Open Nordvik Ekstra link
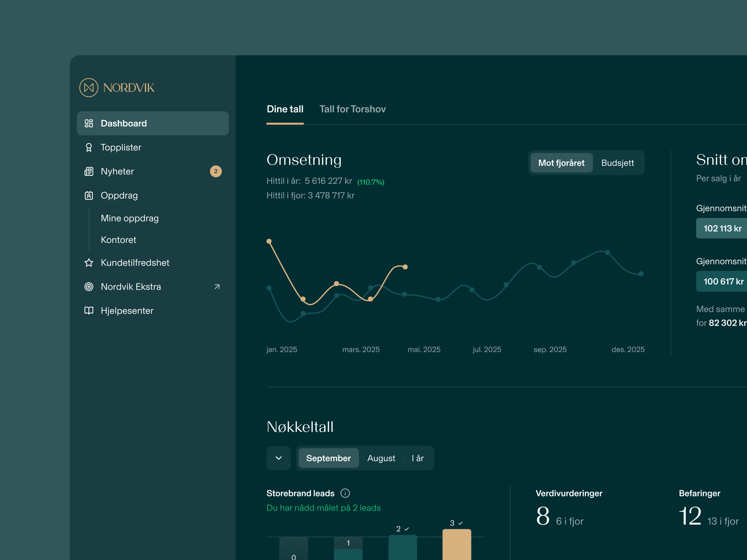 (x=153, y=287)
